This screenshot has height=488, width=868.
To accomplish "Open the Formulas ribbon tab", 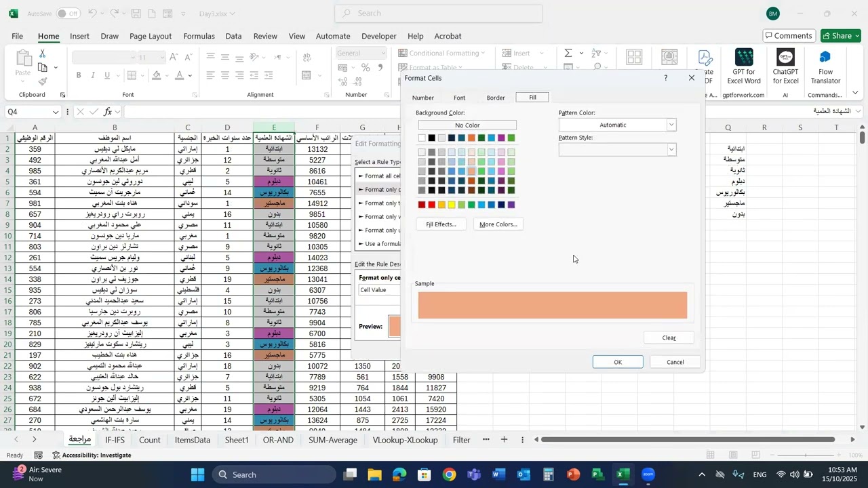I will 199,36.
